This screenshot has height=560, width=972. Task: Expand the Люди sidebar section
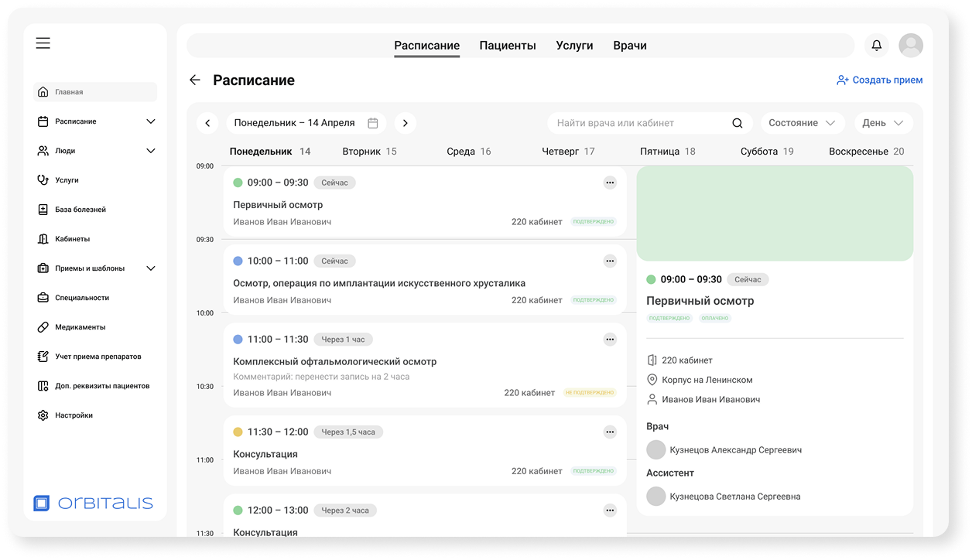151,151
